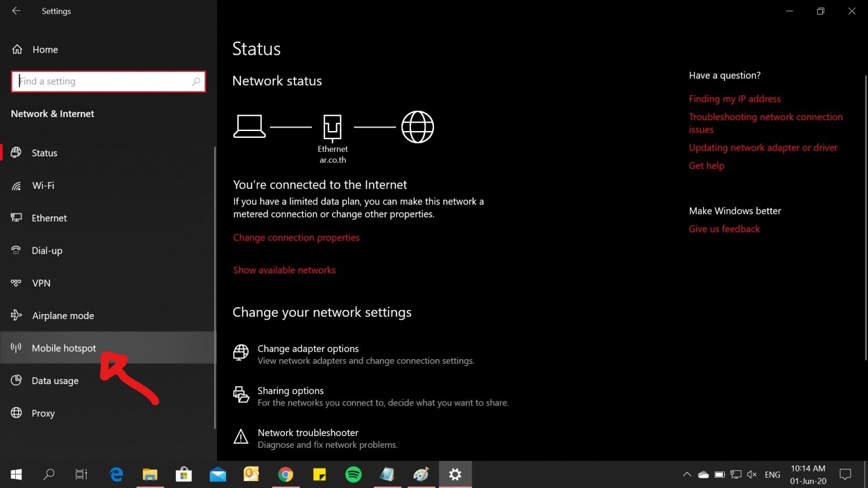Show available networks
The image size is (868, 488).
pyautogui.click(x=284, y=270)
